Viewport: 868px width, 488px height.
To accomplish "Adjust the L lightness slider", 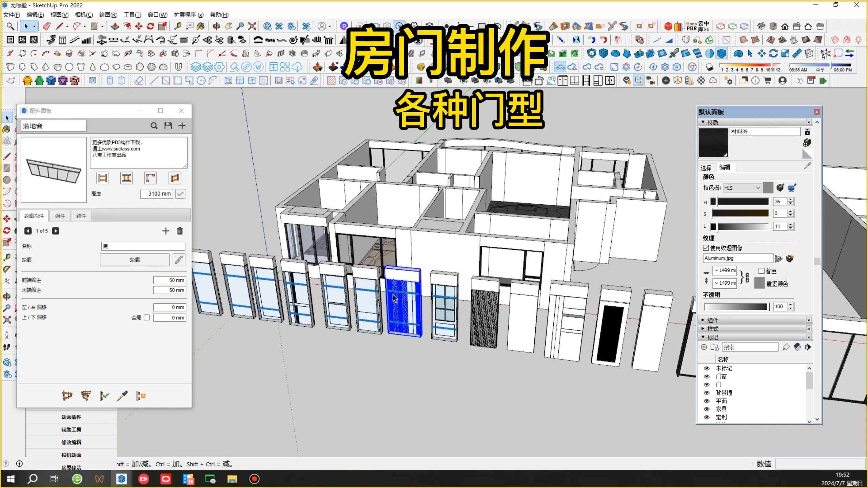I will [x=740, y=226].
